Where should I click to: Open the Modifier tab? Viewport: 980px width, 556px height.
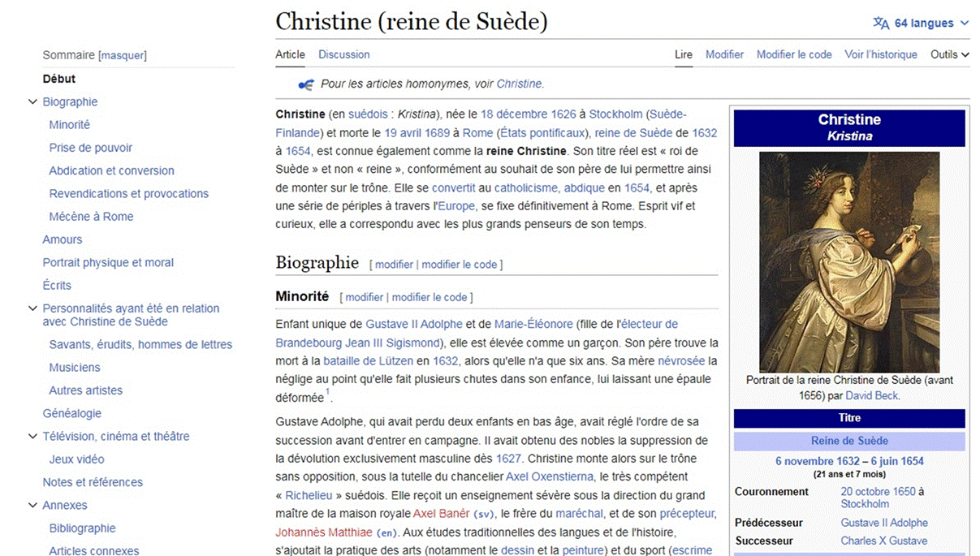(724, 54)
